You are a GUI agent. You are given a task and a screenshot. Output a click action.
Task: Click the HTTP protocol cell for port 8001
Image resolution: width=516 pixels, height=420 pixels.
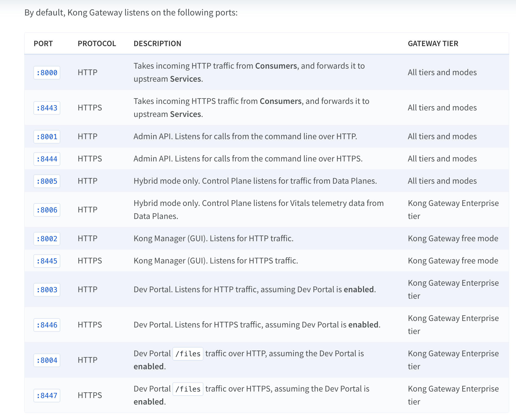(87, 136)
